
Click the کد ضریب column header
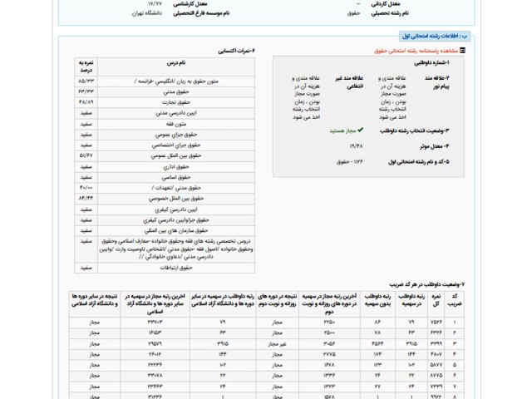tap(454, 301)
